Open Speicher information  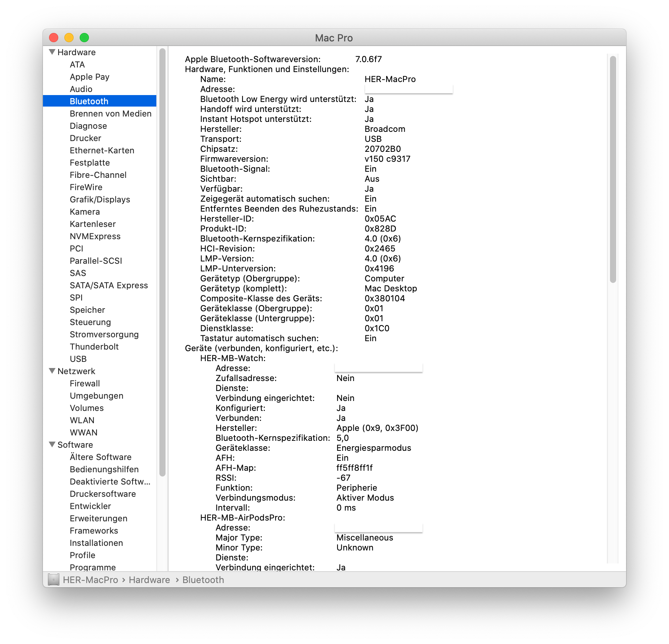click(87, 310)
